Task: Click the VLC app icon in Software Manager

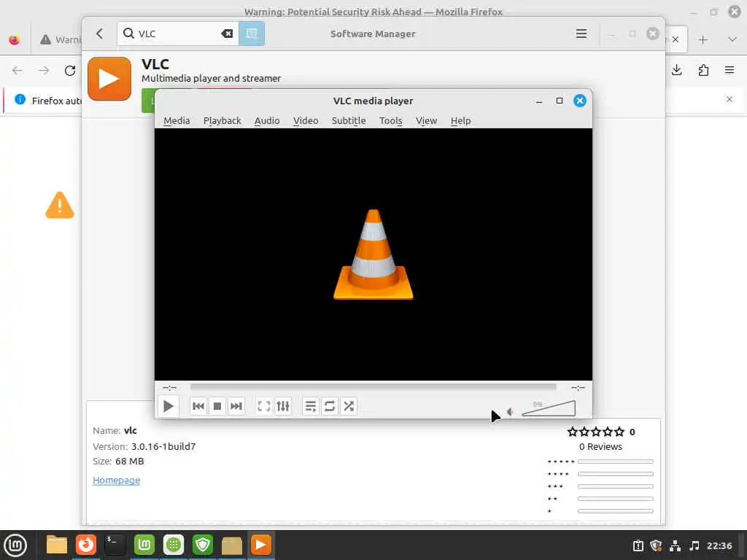Action: [109, 79]
